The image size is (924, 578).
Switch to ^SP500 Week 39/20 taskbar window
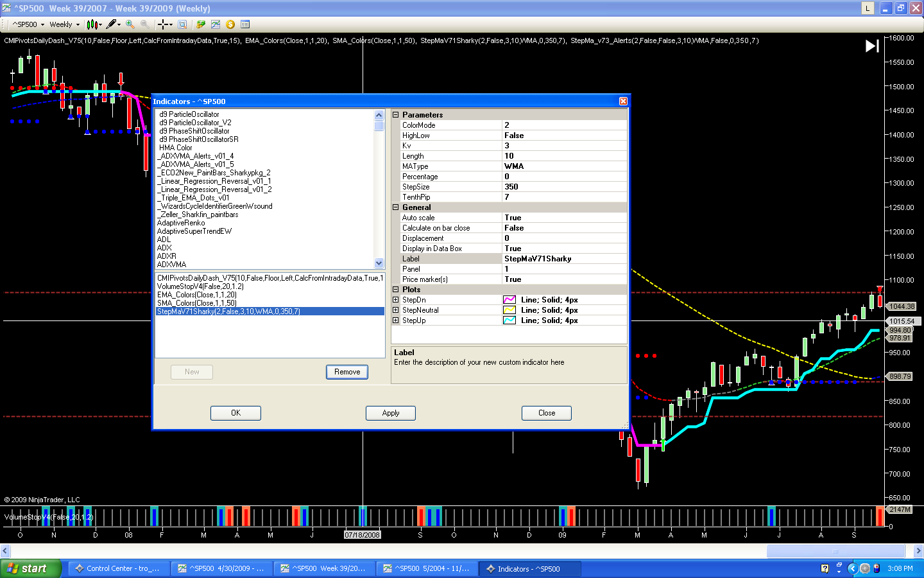324,568
